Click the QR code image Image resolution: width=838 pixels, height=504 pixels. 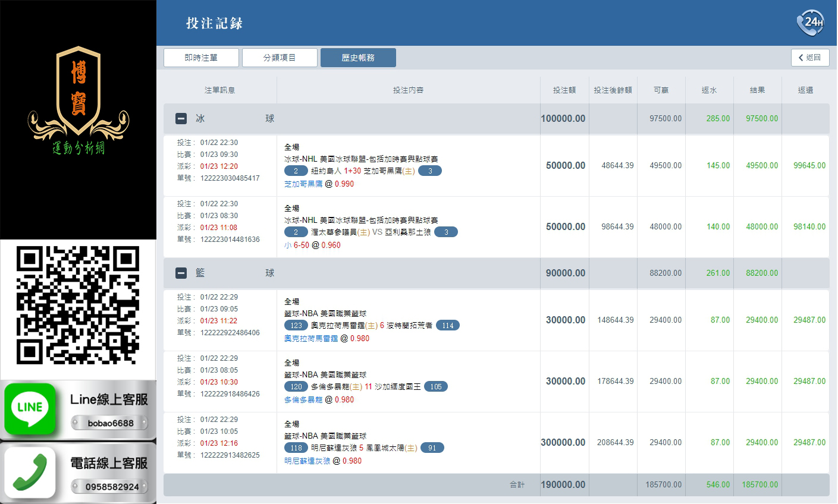pyautogui.click(x=78, y=305)
